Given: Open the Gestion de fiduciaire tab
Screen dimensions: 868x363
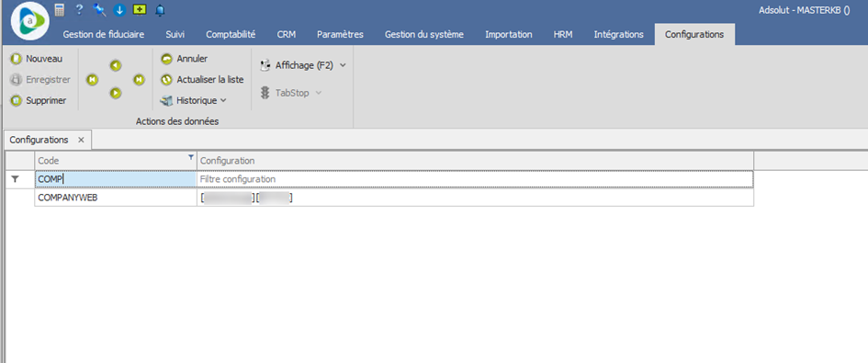Looking at the screenshot, I should click(104, 34).
